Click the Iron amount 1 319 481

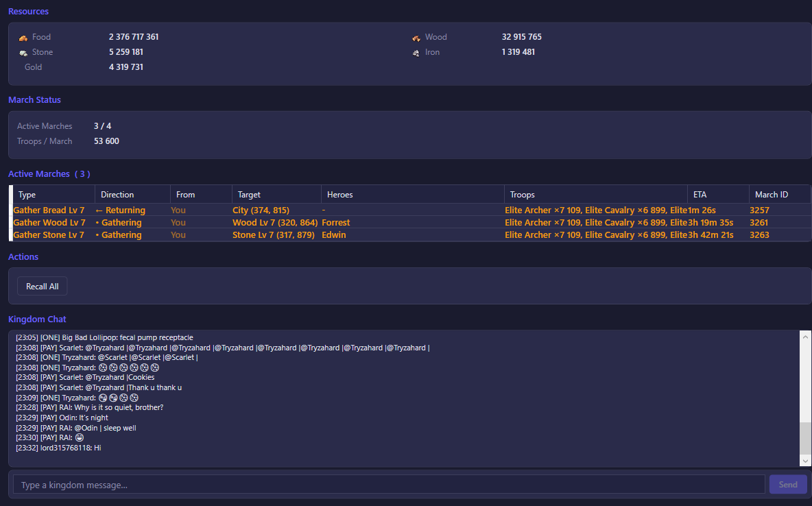(518, 52)
